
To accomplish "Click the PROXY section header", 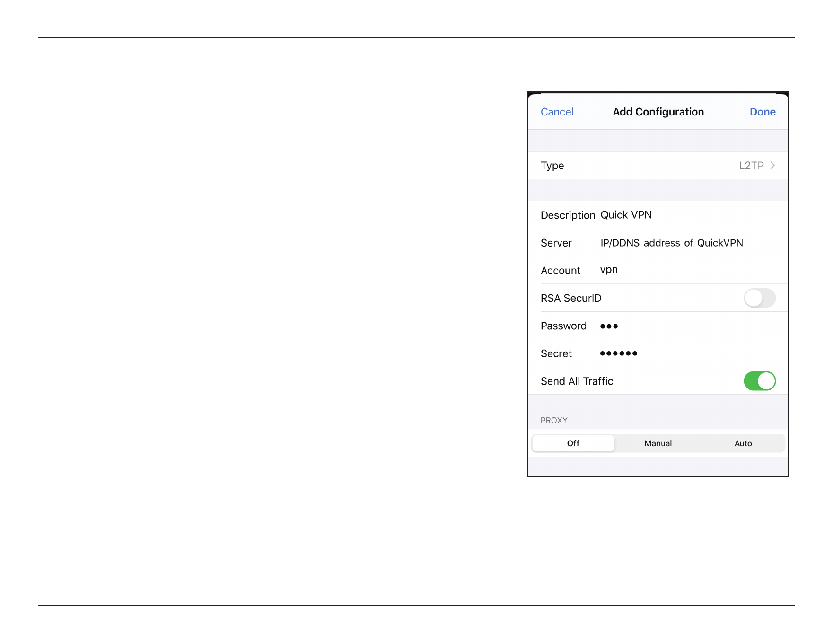I will click(554, 420).
